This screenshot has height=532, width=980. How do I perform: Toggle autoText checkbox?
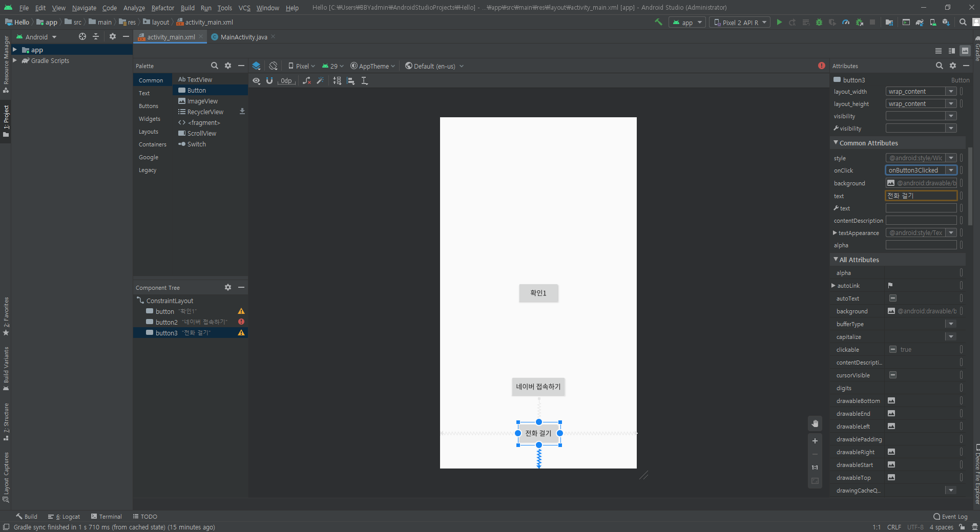pos(893,298)
